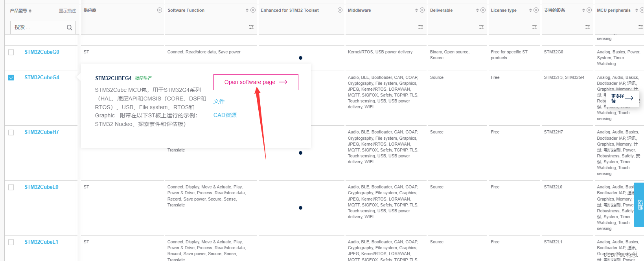
Task: Open the blue 反馈 feedback side tab
Action: click(640, 204)
